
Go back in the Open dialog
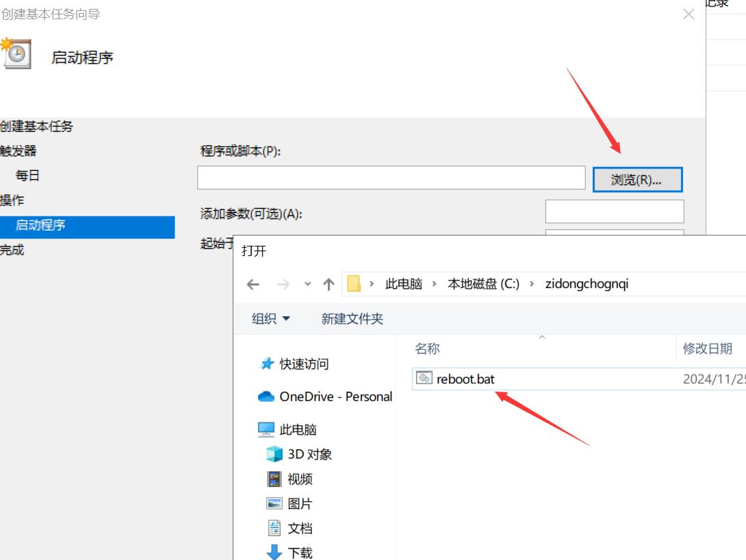tap(253, 285)
